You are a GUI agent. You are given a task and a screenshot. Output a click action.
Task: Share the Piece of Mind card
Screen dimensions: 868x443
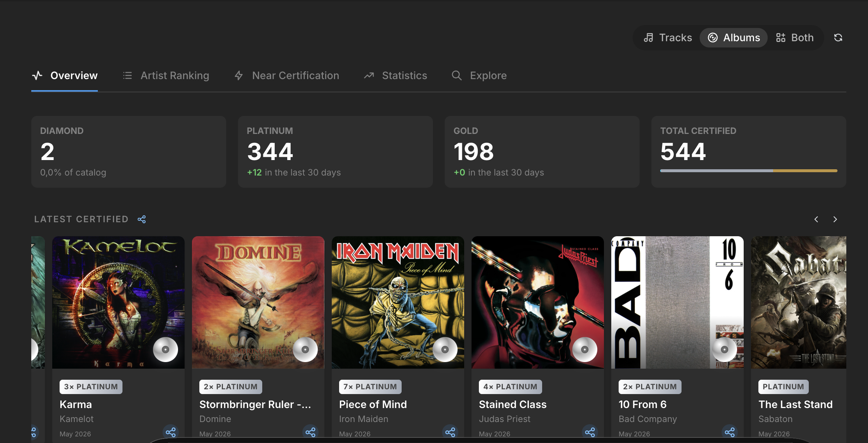point(450,432)
